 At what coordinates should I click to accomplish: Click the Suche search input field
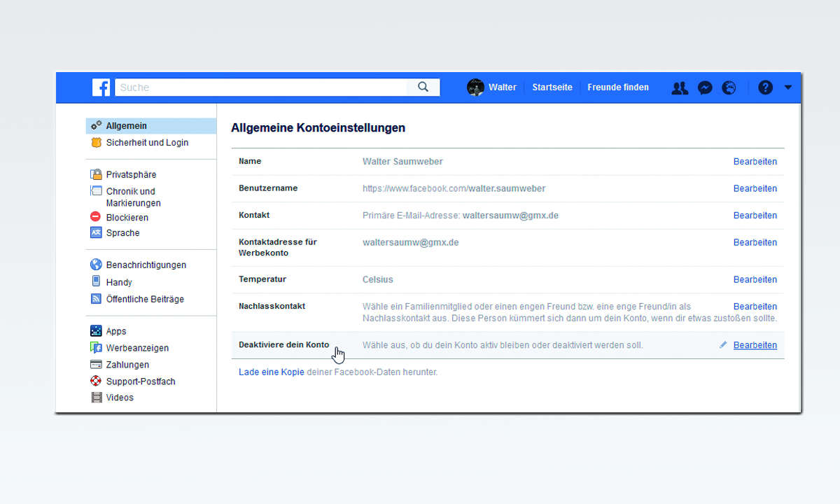pyautogui.click(x=261, y=87)
